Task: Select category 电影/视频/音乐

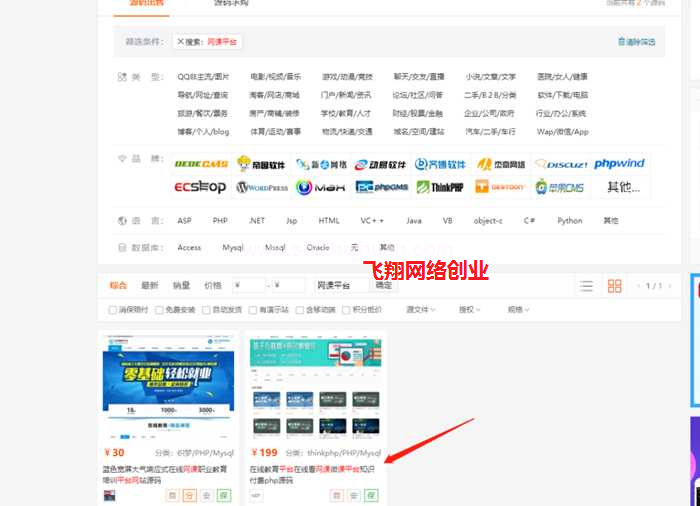Action: [x=275, y=77]
